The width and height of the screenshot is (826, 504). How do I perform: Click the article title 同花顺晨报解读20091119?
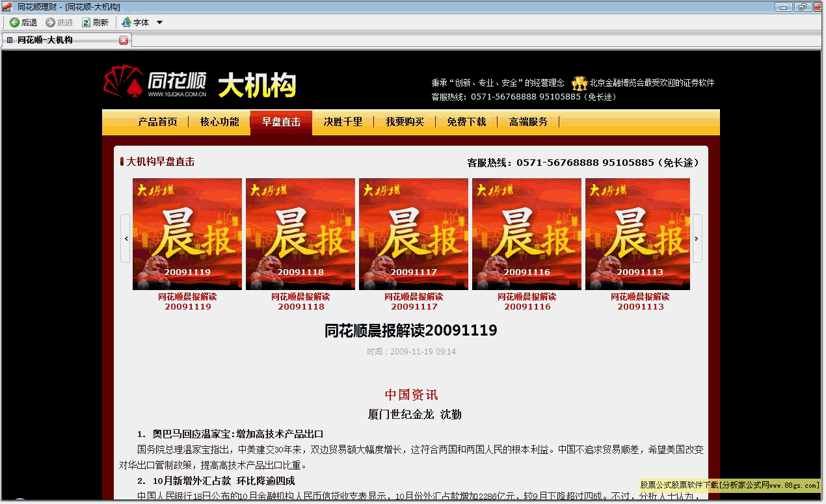pos(411,330)
